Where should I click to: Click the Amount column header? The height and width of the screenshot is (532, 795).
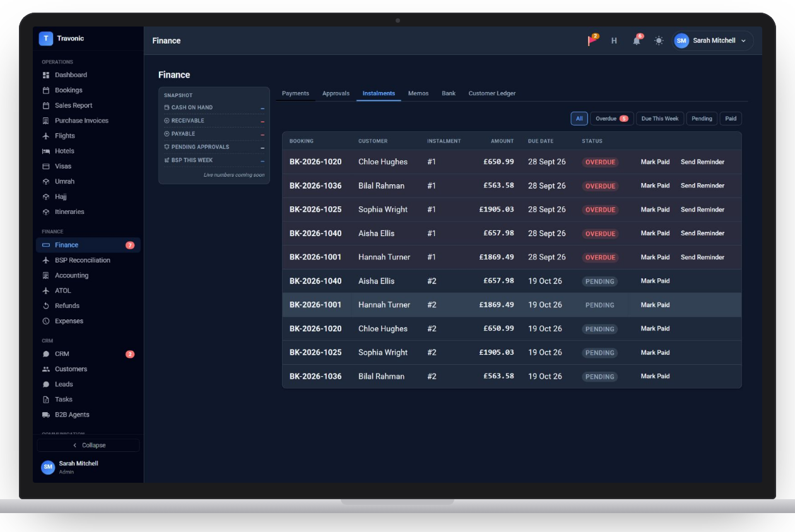[x=502, y=141]
